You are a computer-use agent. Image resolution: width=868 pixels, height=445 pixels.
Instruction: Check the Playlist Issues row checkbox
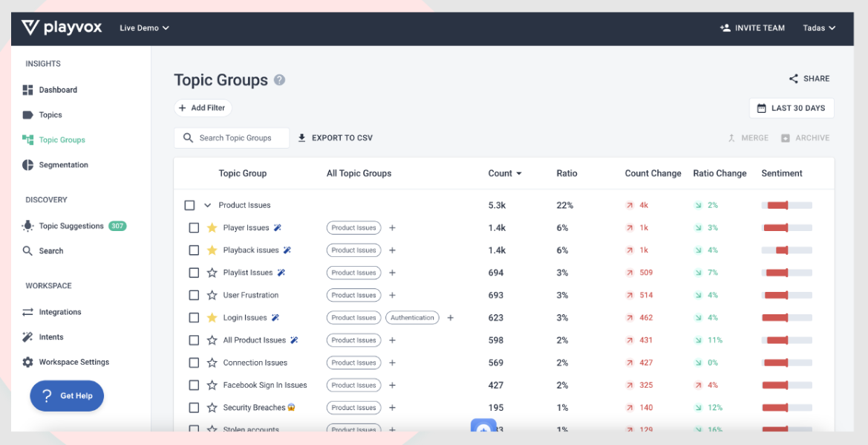pos(194,273)
